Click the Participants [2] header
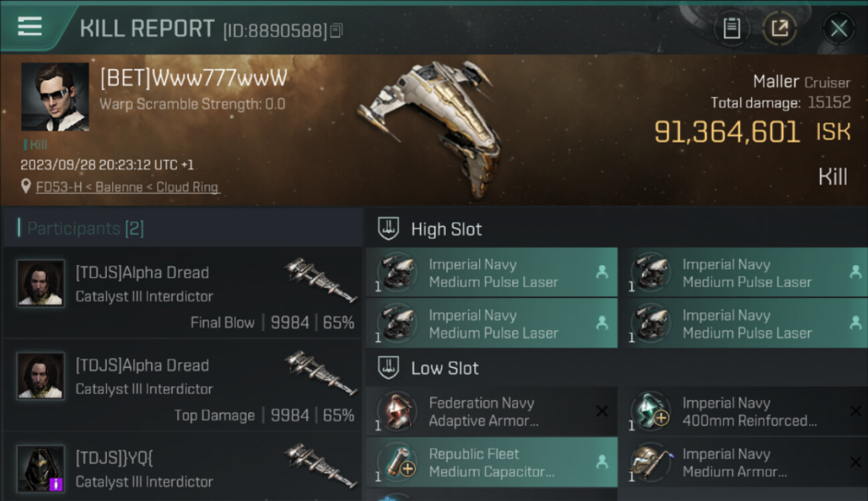The height and width of the screenshot is (501, 868). coord(85,228)
